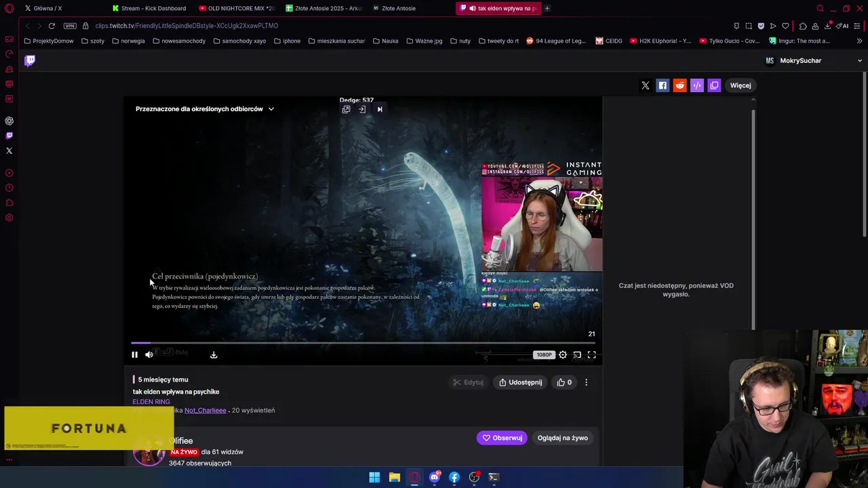Enter fullscreen on the clip player
The width and height of the screenshot is (868, 488).
point(591,354)
